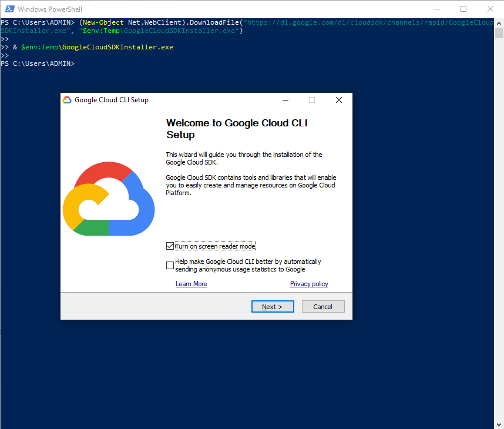Image resolution: width=504 pixels, height=429 pixels.
Task: Minimize the Google Cloud CLI Setup dialog
Action: 285,100
